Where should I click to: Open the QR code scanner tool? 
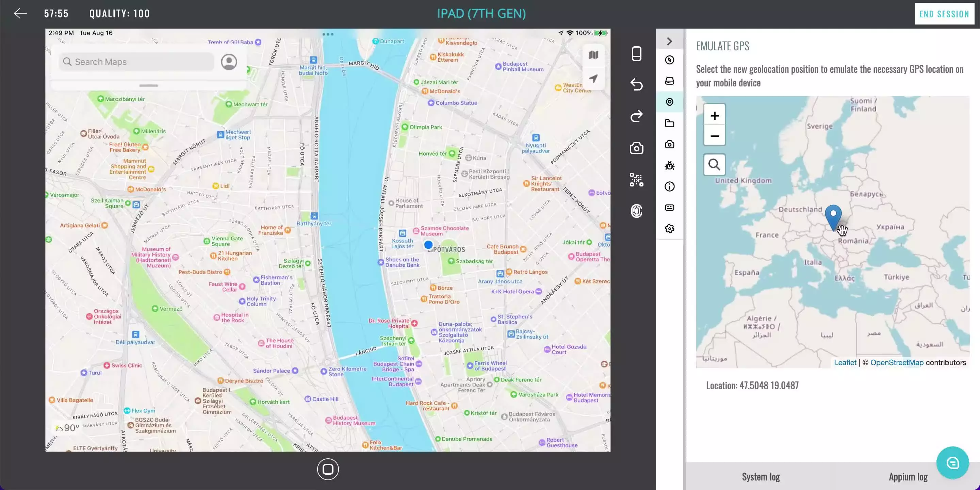[636, 180]
